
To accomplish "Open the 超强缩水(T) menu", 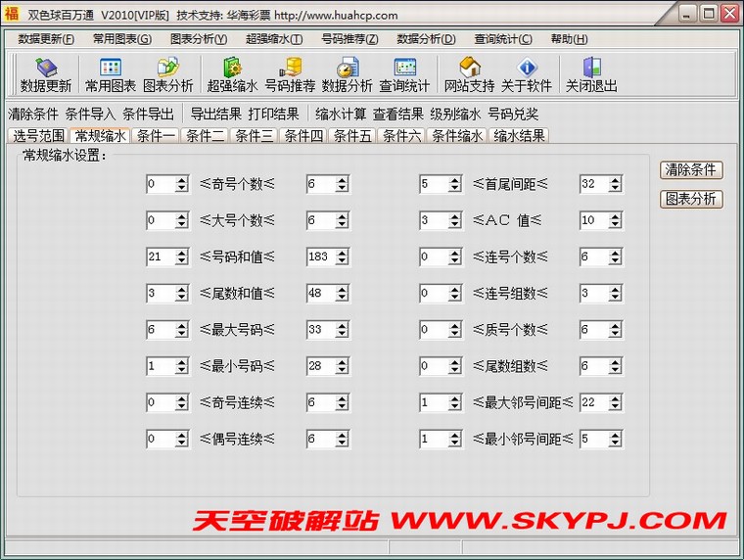I will click(x=273, y=39).
